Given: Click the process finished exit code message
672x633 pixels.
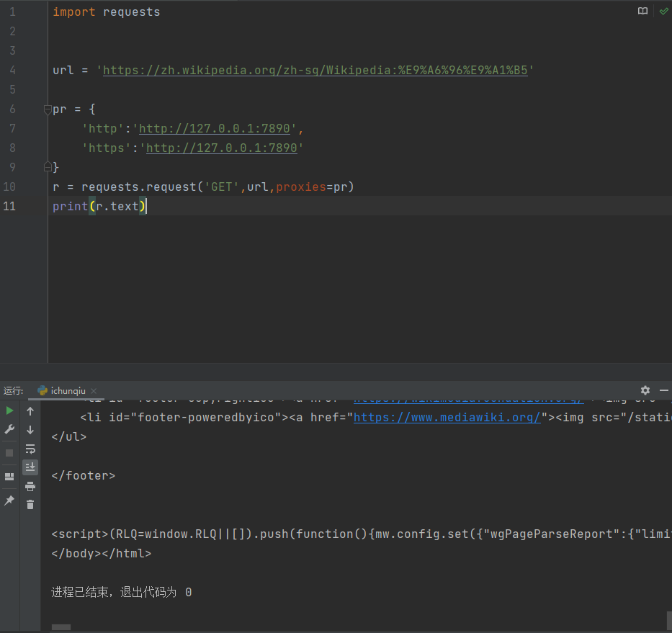Looking at the screenshot, I should pos(121,592).
